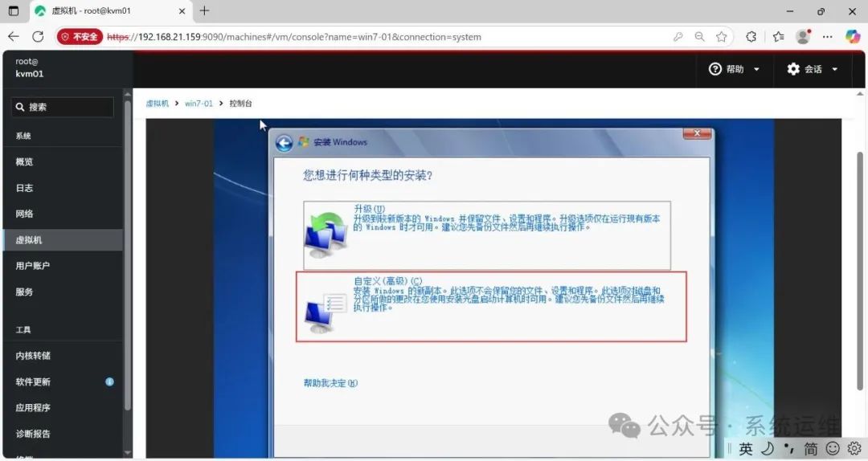The height and width of the screenshot is (461, 868).
Task: Click the 软件更新 info badge icon
Action: coord(109,381)
